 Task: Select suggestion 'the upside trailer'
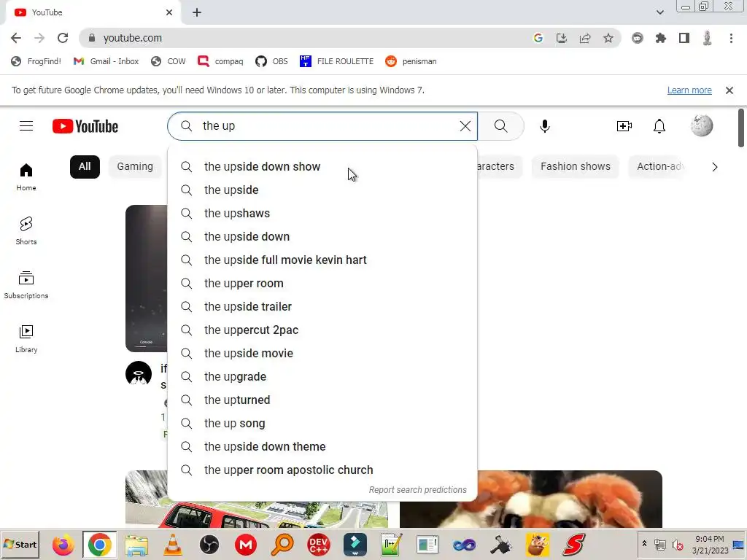point(322,307)
